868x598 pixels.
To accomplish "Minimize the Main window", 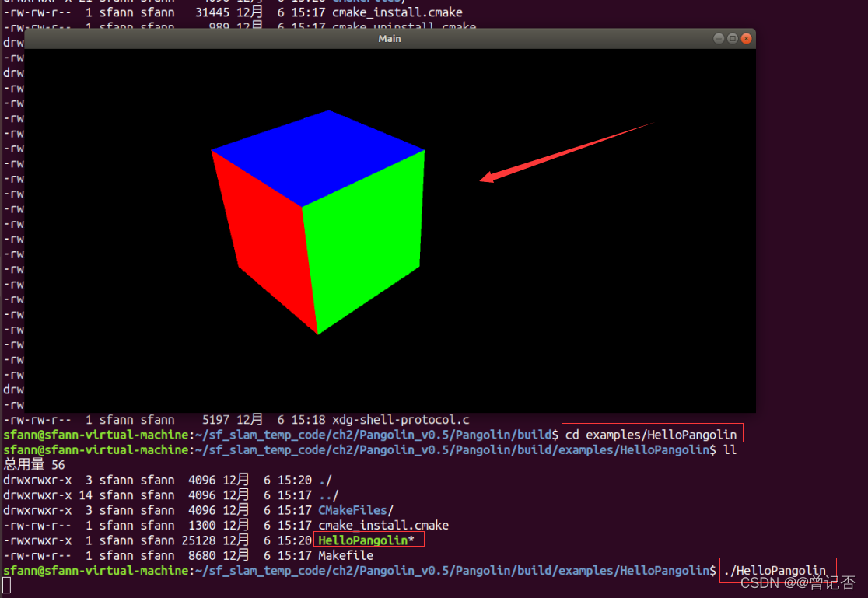I will [719, 38].
